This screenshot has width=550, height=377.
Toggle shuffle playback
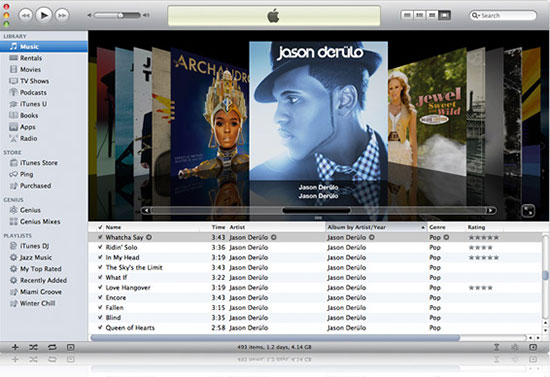coord(33,347)
